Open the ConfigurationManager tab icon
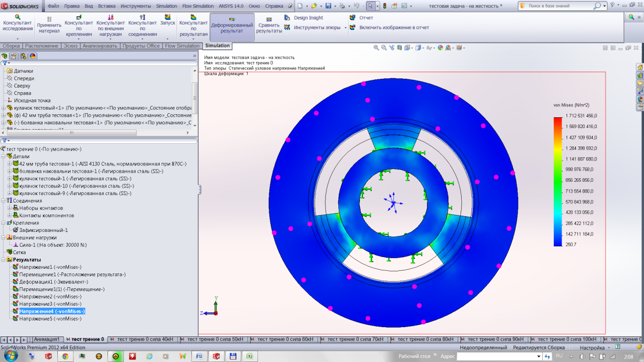Image resolution: width=644 pixels, height=362 pixels. click(x=23, y=56)
